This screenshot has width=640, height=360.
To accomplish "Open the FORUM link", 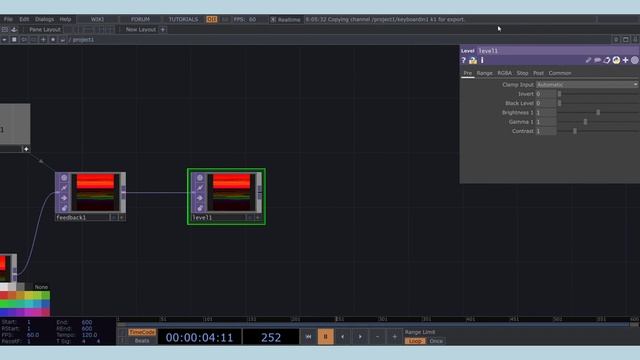I will point(140,19).
